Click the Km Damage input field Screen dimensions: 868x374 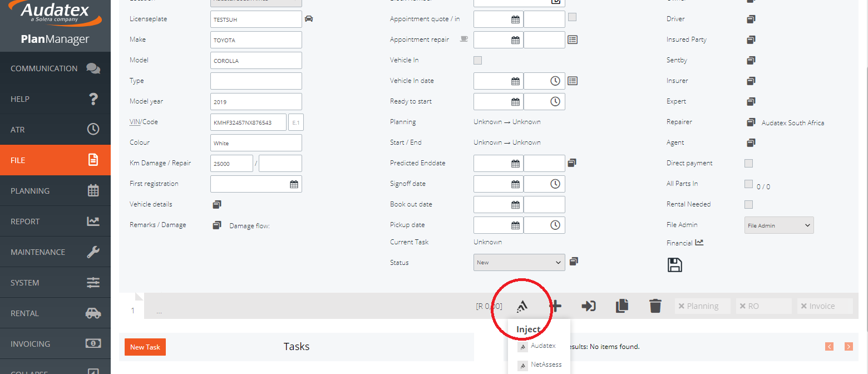[x=231, y=163]
